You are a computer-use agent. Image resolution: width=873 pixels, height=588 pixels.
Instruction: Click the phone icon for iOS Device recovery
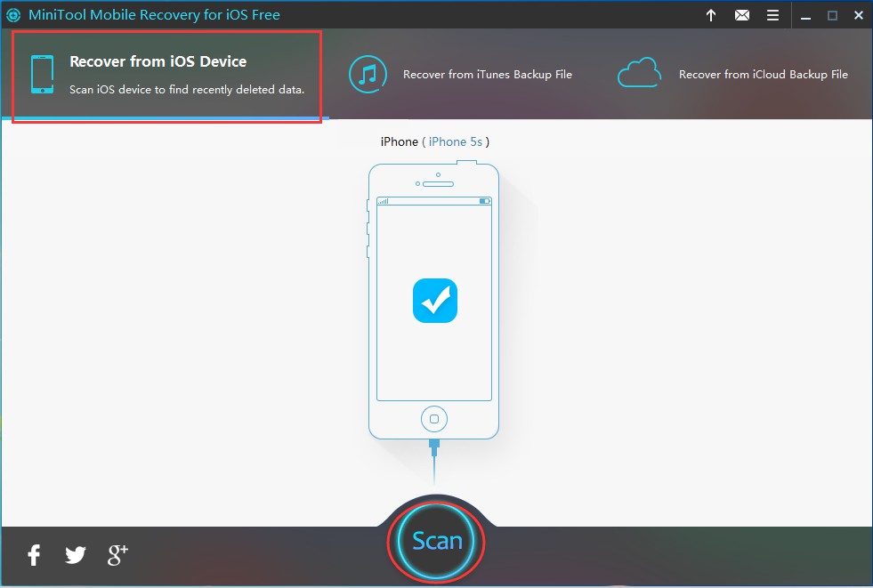[x=43, y=74]
